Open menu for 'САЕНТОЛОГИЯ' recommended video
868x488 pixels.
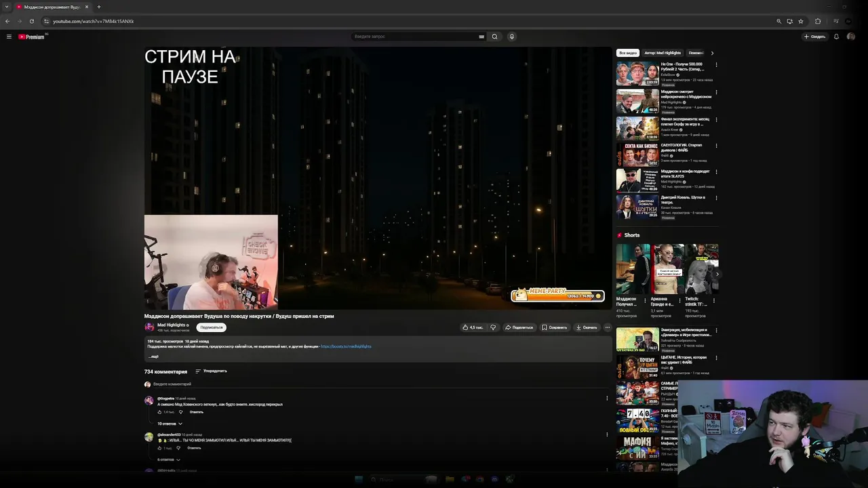716,146
